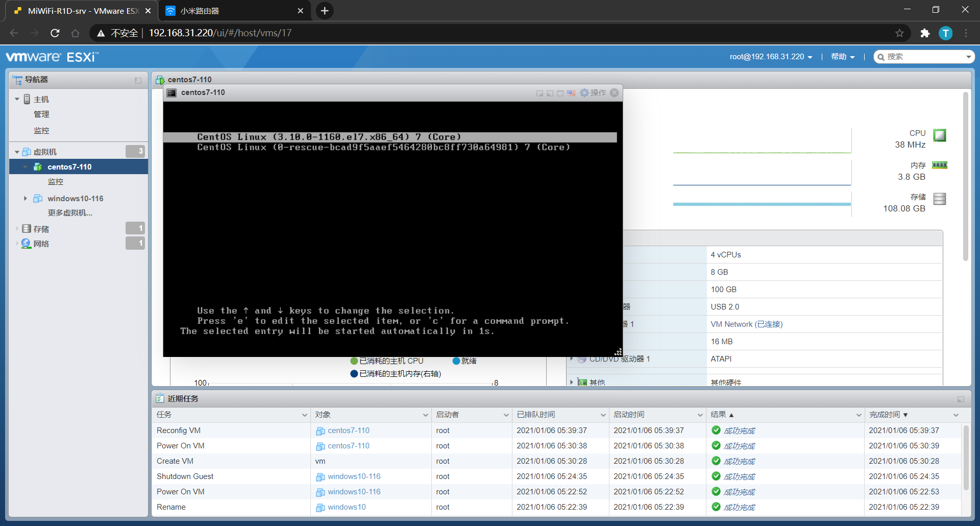Screen dimensions: 980x526
Task: Open windows10 link in Rename task row
Action: pos(347,507)
